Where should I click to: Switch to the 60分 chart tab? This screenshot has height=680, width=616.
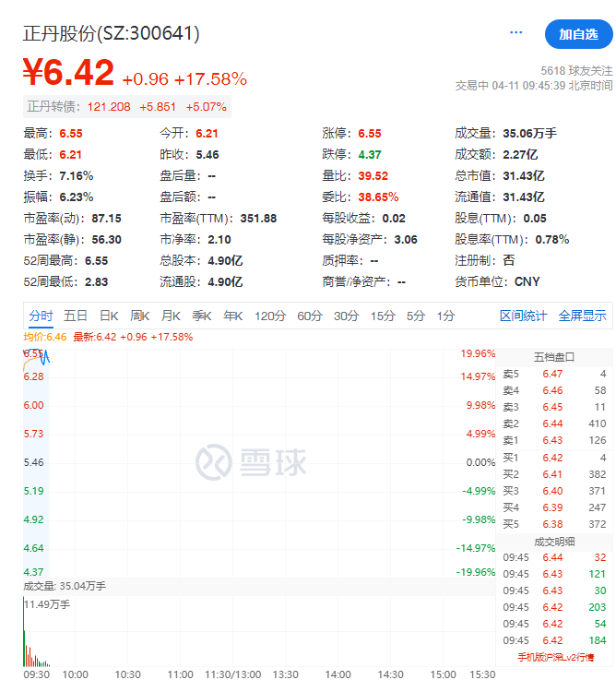point(310,316)
